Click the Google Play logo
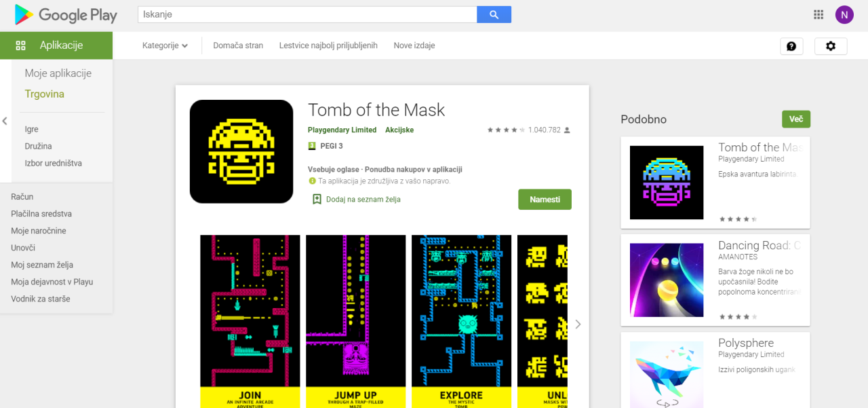This screenshot has height=408, width=868. tap(66, 14)
